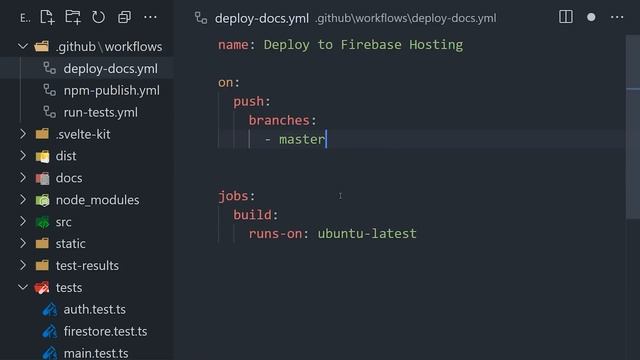
Task: Click the workflow icon beside npm-publish.yml
Action: click(x=50, y=90)
